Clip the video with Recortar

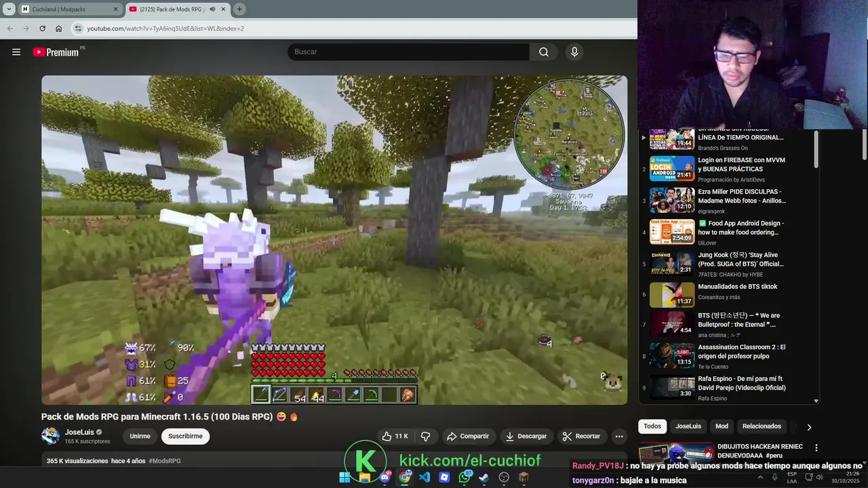(582, 436)
